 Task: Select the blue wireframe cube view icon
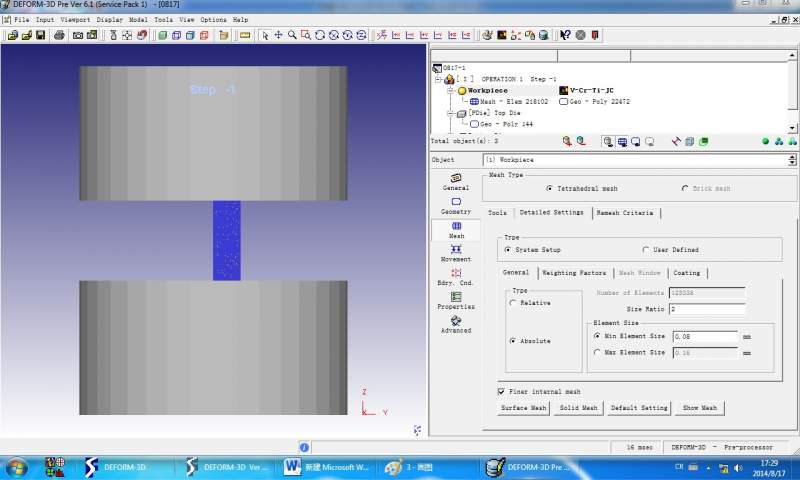[177, 35]
